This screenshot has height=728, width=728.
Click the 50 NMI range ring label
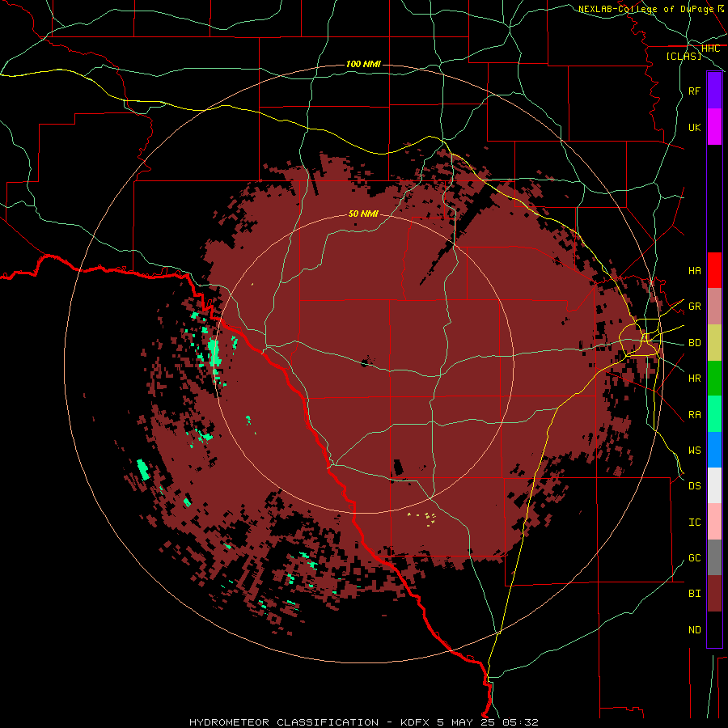[363, 214]
